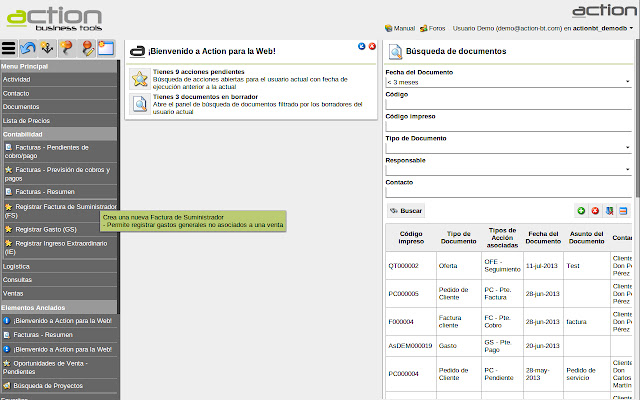
Task: Open Registrar Factura de Suministrador (FS)
Action: click(60, 211)
